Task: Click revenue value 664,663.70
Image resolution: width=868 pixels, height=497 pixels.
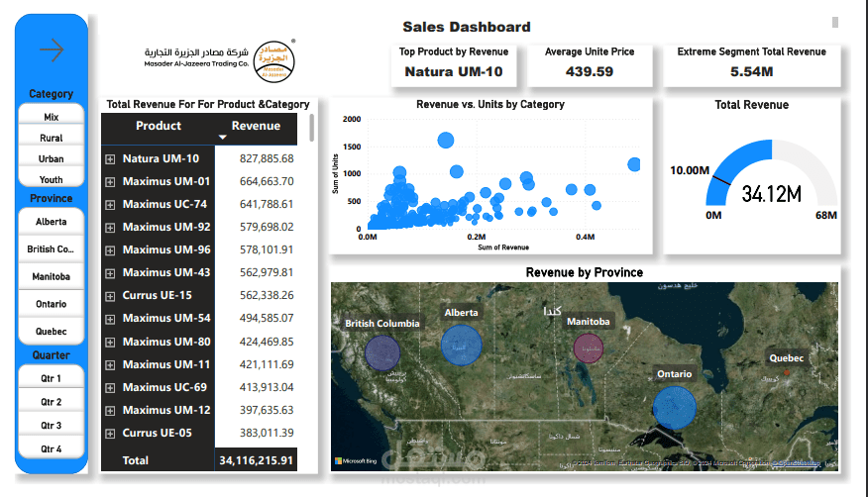Action: click(x=267, y=181)
